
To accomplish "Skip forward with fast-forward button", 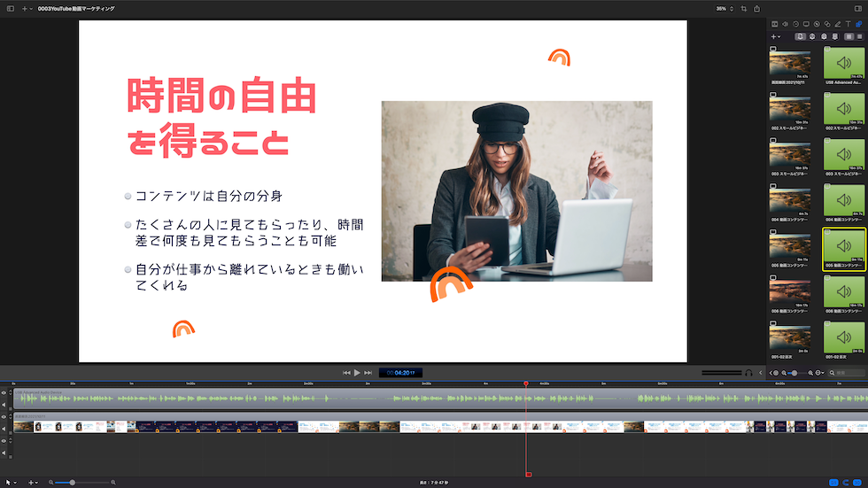I will [368, 373].
